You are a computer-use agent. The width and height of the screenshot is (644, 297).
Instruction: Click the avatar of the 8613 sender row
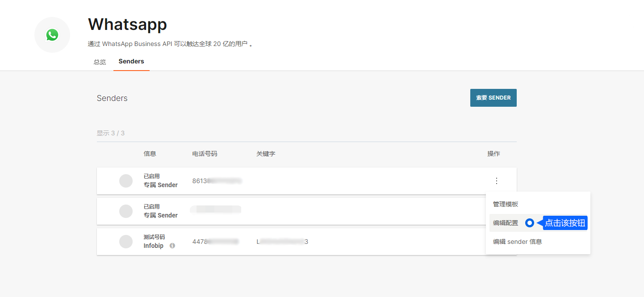[126, 181]
